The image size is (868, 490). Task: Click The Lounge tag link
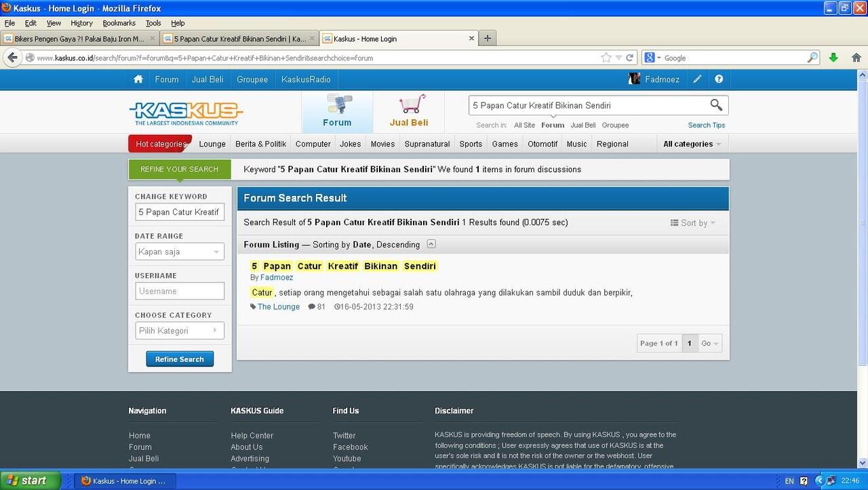tap(279, 306)
